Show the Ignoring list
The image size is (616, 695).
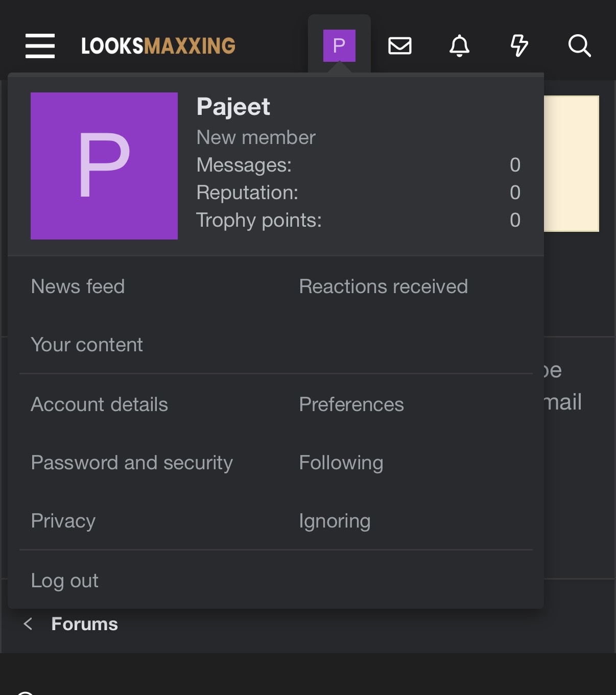(335, 521)
